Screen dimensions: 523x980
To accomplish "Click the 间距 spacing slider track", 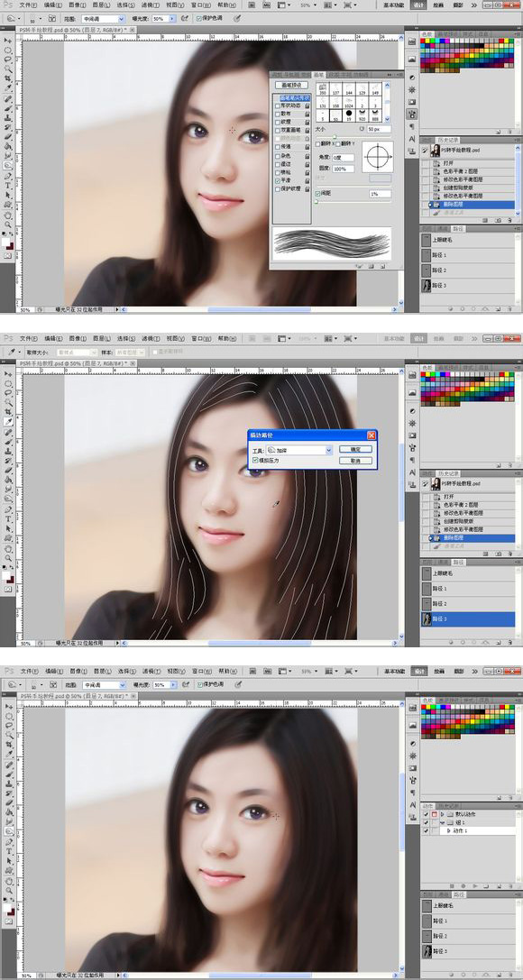I will tap(353, 201).
